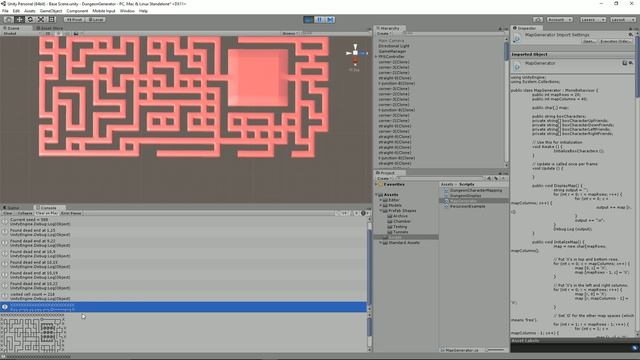
Task: Click info icon of 'visited cell count' log
Action: click(x=4, y=296)
